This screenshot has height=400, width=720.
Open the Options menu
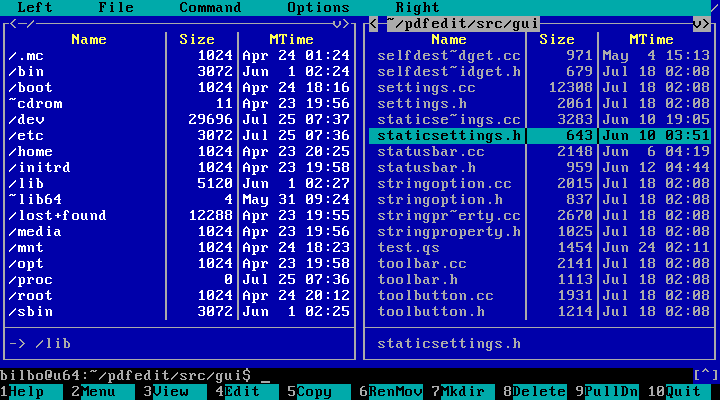pos(318,7)
